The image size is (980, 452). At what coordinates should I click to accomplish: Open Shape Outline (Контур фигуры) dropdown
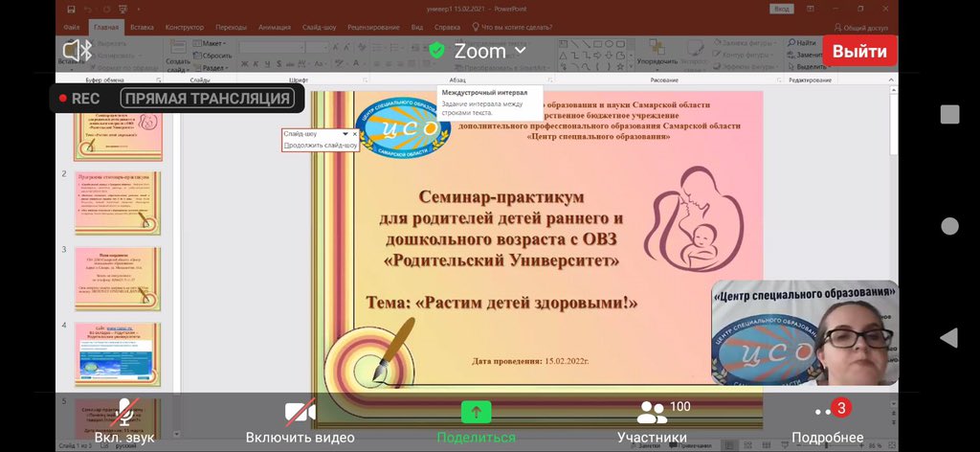pyautogui.click(x=743, y=55)
